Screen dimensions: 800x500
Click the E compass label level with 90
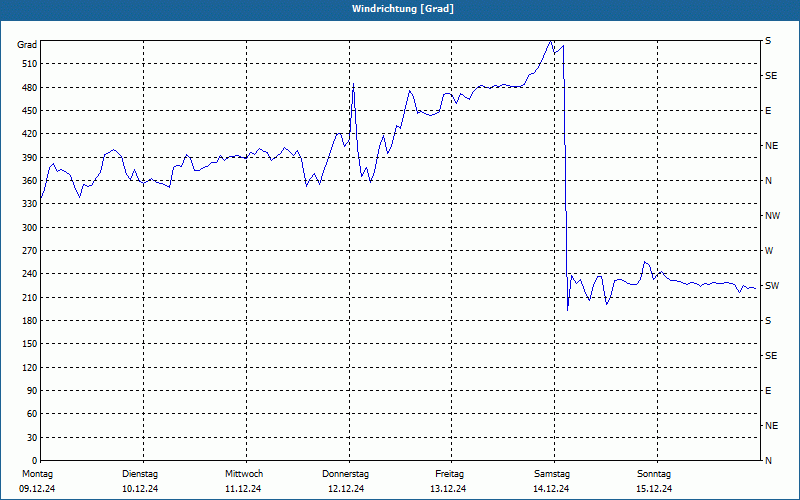click(768, 390)
